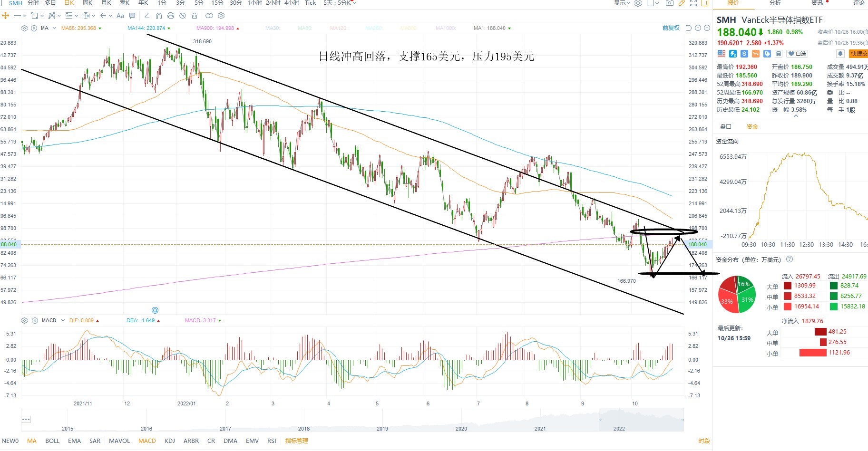The image size is (868, 451).
Task: Click the notes document icon
Action: 779,54
